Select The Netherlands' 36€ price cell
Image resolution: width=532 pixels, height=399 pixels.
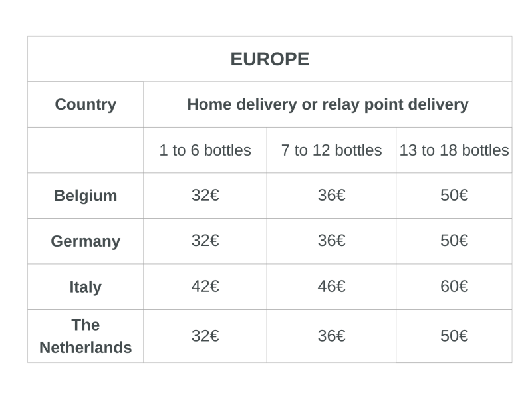(331, 336)
